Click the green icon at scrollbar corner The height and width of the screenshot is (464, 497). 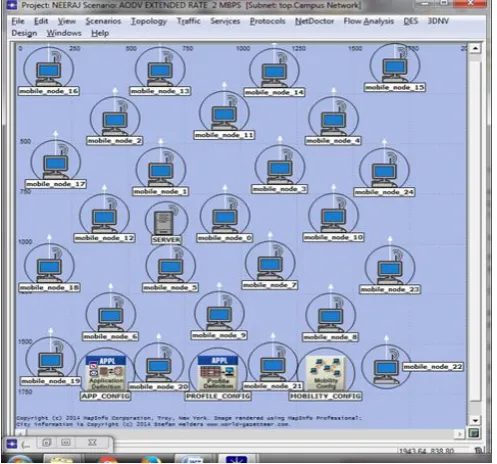tap(474, 433)
